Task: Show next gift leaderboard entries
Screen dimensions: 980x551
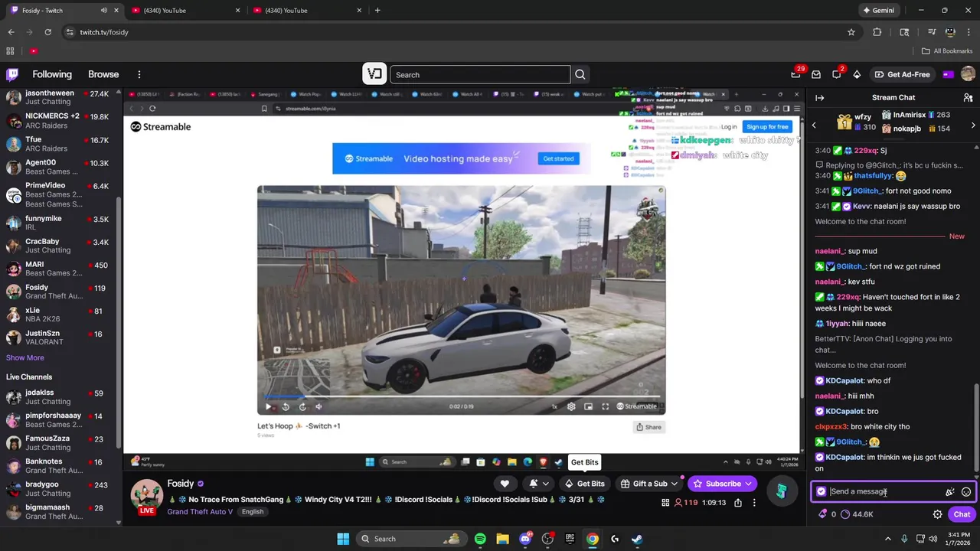Action: 973,125
